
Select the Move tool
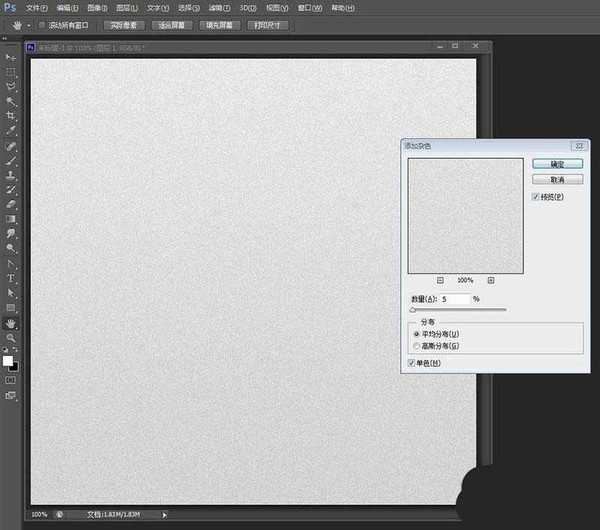pyautogui.click(x=12, y=58)
